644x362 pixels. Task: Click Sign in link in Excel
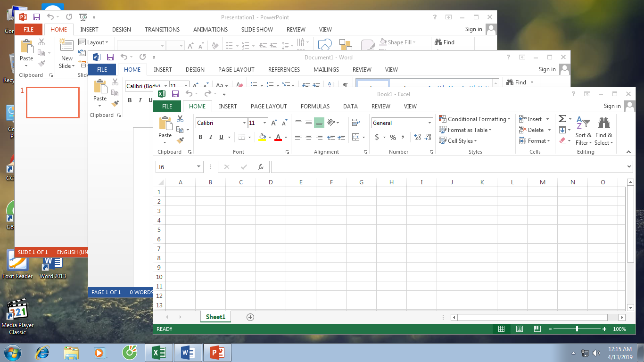[x=612, y=106]
